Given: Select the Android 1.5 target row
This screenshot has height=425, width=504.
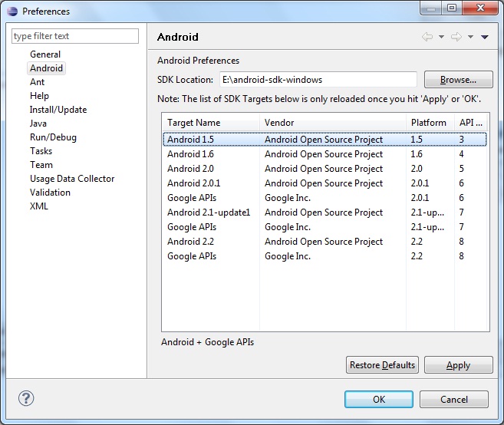Looking at the screenshot, I should point(324,139).
